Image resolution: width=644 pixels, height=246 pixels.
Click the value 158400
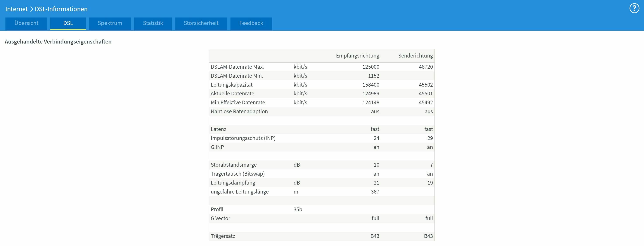[x=371, y=85]
